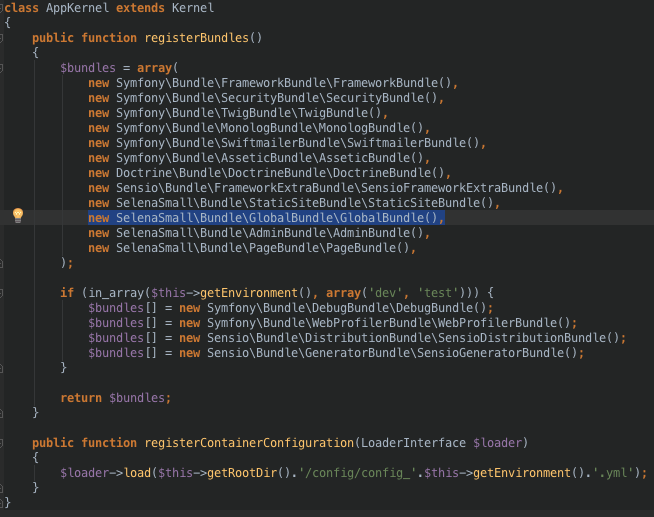Click the '.yml' string literal
Screen dimensions: 654x517
[613, 473]
